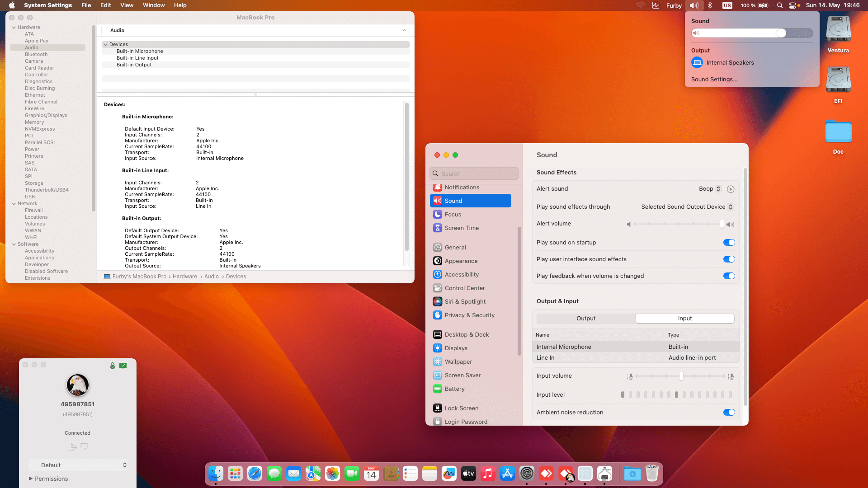
Task: Disable Play sound on startup
Action: (x=729, y=243)
